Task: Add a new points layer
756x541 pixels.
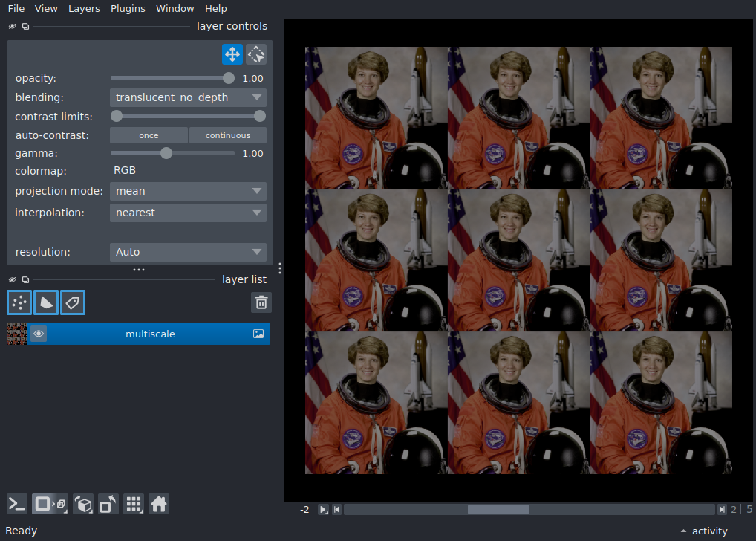Action: 19,302
